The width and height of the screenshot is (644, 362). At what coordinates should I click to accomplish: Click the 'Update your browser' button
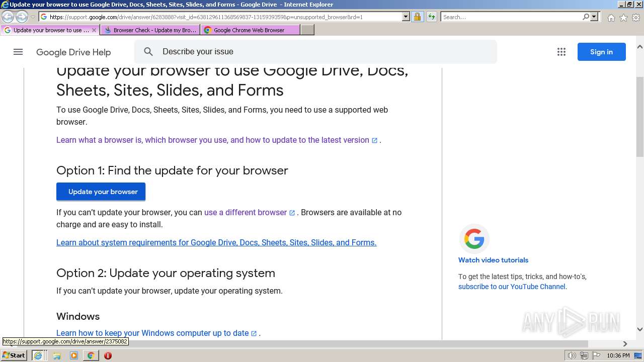(101, 192)
